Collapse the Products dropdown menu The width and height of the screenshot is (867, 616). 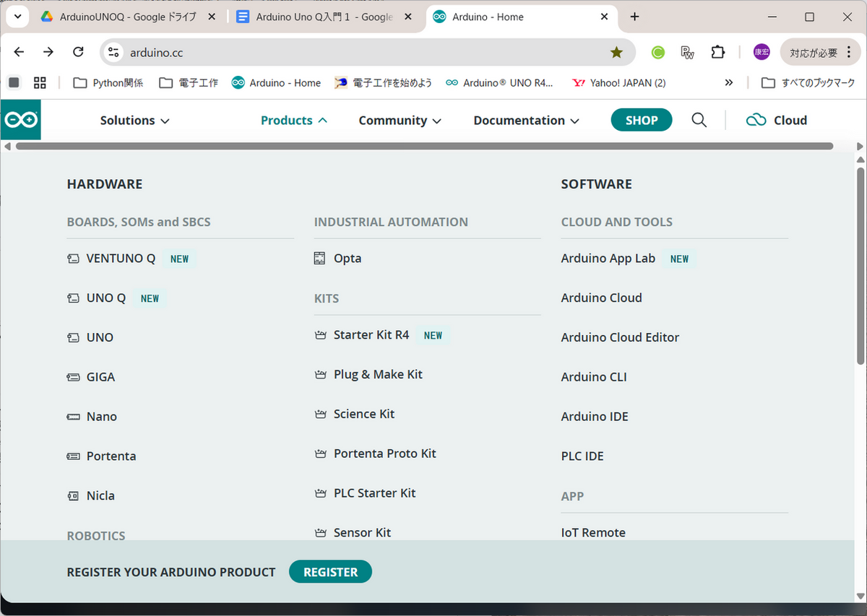(293, 121)
